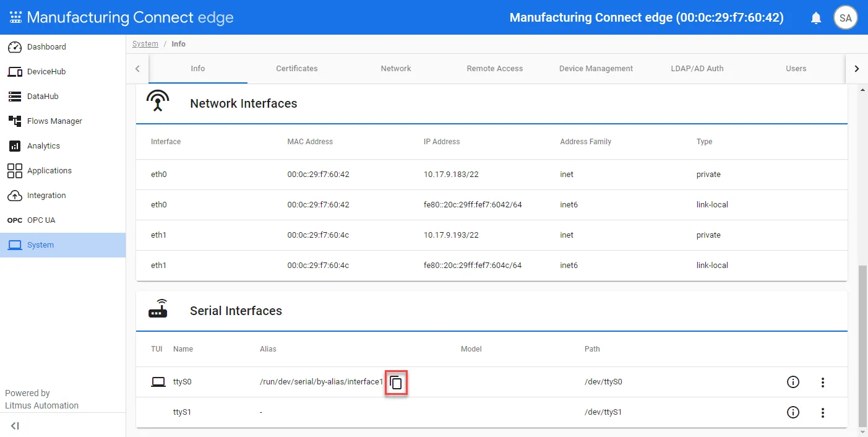868x437 pixels.
Task: Click the /dev/ttyS1 path
Action: [603, 412]
